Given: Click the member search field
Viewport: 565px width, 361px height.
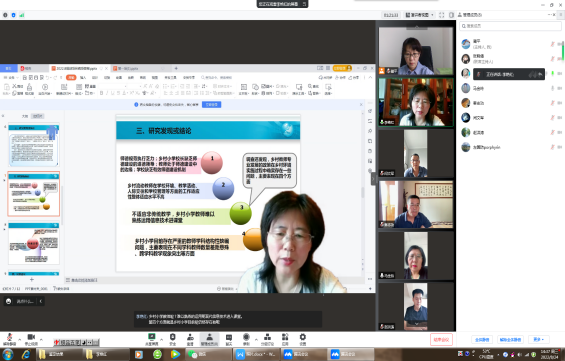Looking at the screenshot, I should (510, 26).
